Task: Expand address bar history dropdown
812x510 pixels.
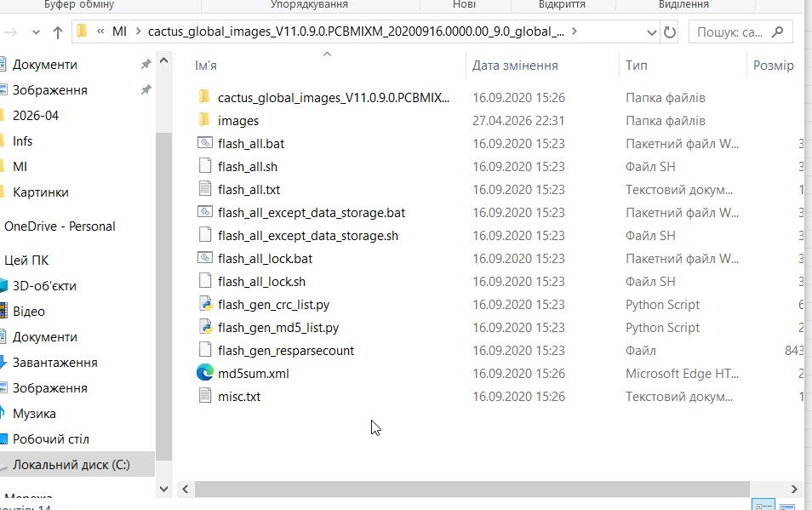Action: point(651,32)
